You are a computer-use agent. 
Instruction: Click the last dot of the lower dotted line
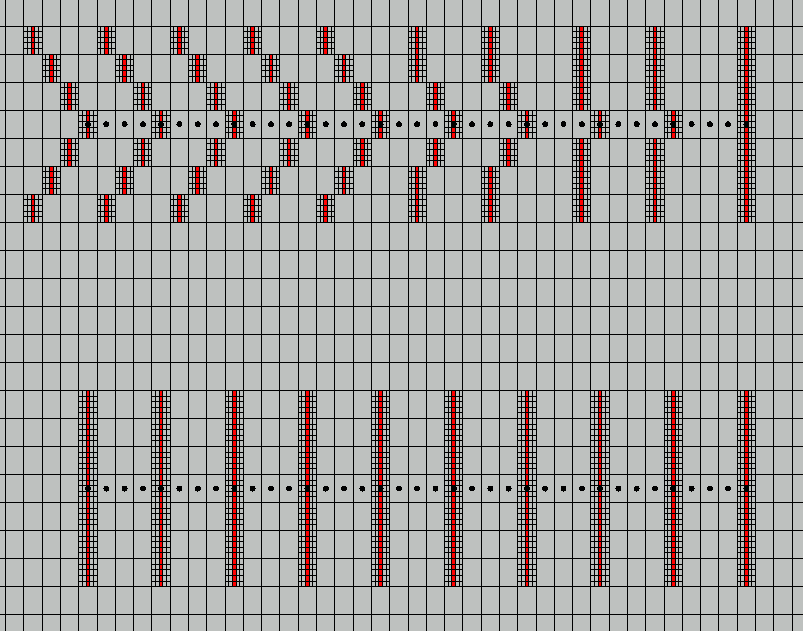(747, 489)
